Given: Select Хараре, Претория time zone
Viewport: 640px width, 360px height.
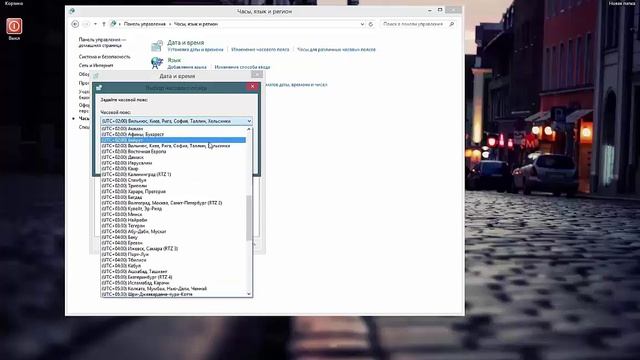Looking at the screenshot, I should [173, 191].
